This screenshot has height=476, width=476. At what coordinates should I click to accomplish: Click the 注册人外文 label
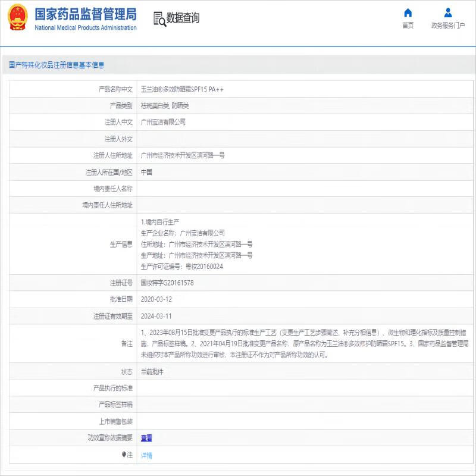pos(118,139)
